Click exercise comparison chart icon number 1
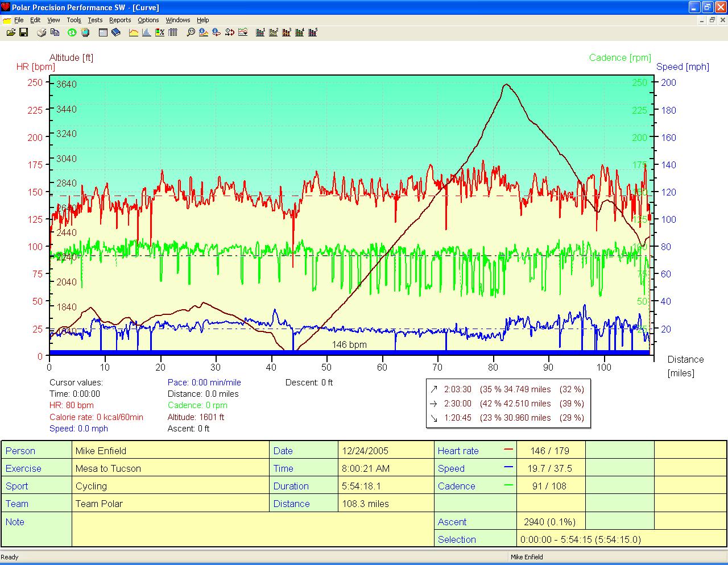Image resolution: width=728 pixels, height=565 pixels. (x=260, y=32)
